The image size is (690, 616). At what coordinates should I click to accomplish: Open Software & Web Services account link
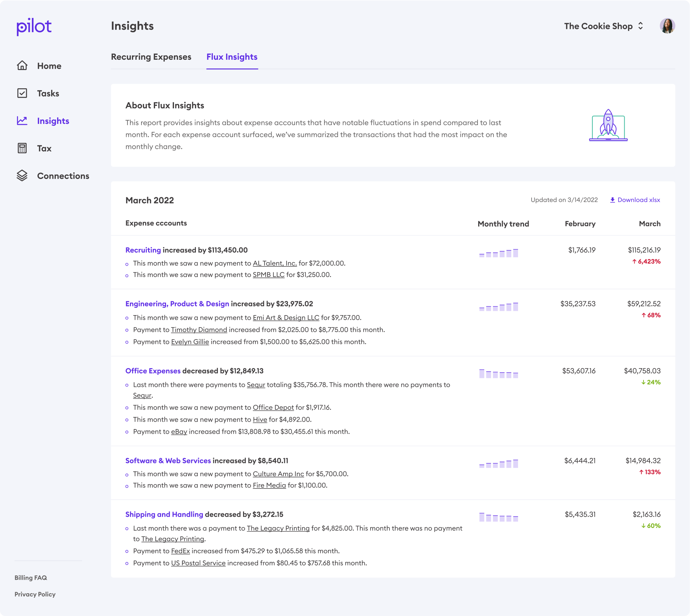click(x=168, y=461)
